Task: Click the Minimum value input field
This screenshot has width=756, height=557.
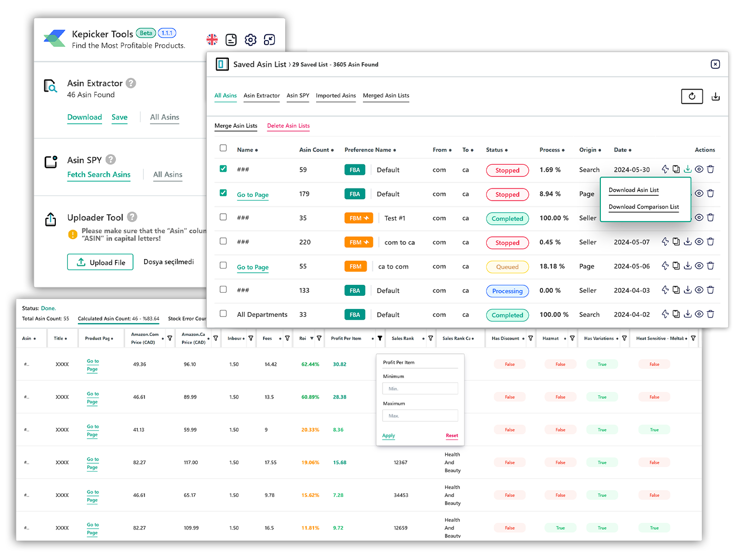Action: click(420, 388)
